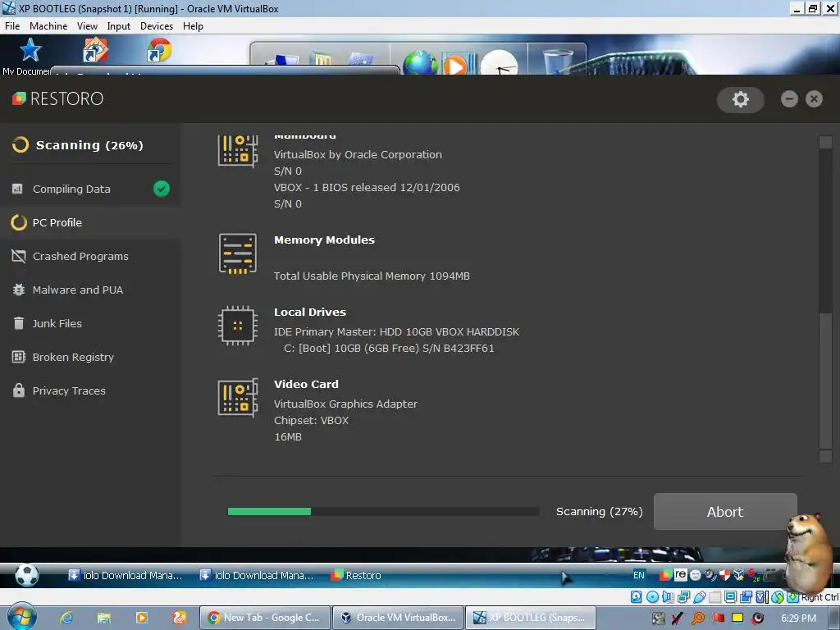Click the Broken Registry icon
Image resolution: width=840 pixels, height=630 pixels.
(x=19, y=357)
